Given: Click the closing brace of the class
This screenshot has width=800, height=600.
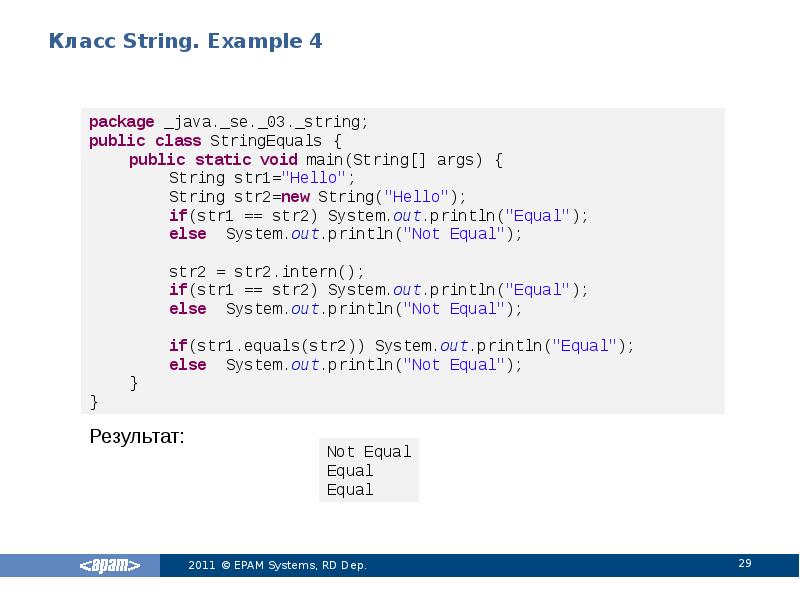Looking at the screenshot, I should tap(95, 402).
